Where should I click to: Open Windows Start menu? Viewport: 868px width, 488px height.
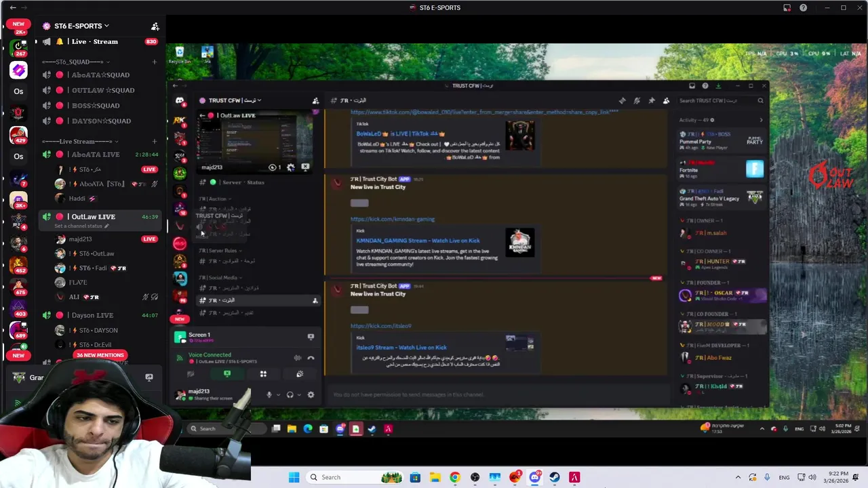pyautogui.click(x=294, y=477)
